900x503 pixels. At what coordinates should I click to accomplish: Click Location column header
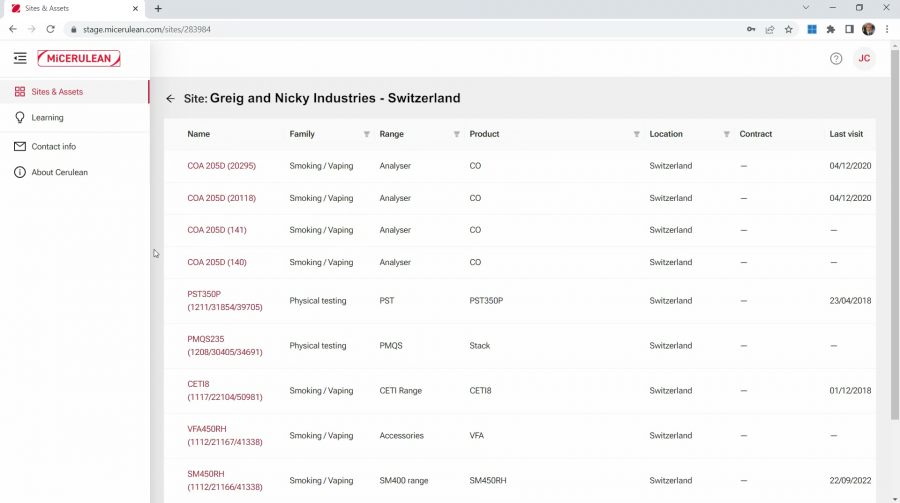[x=666, y=134]
